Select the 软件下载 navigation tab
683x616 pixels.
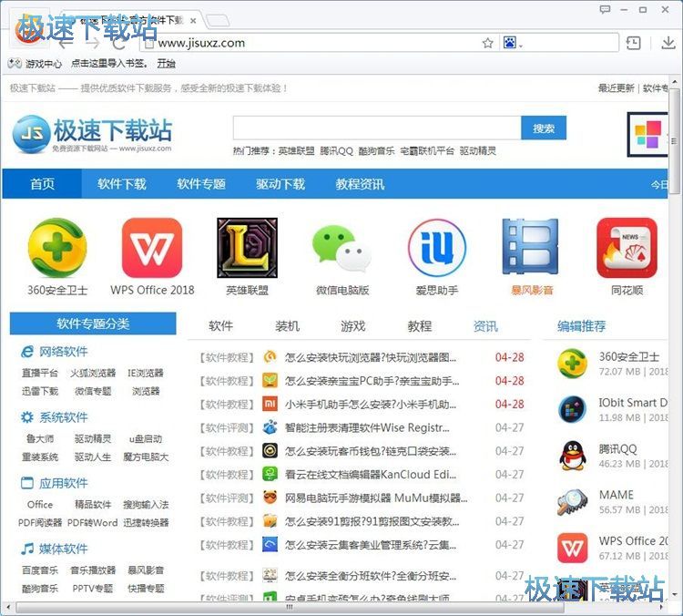pos(121,184)
